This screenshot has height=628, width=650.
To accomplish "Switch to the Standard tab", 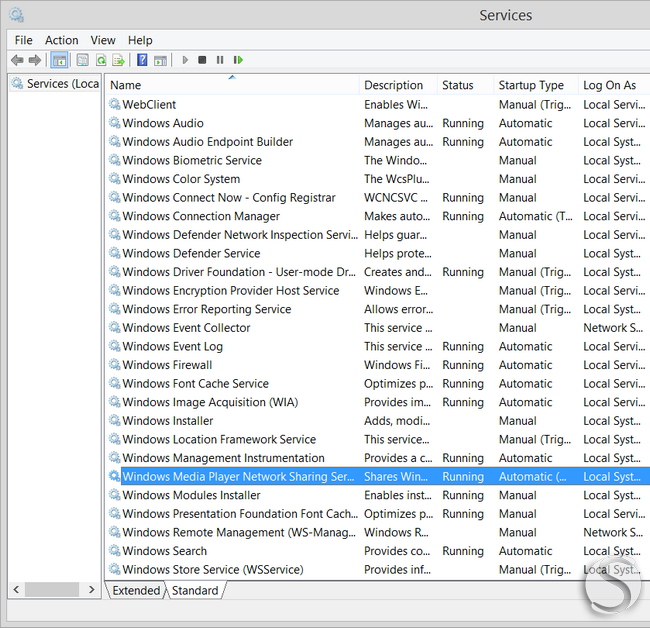I will 195,590.
